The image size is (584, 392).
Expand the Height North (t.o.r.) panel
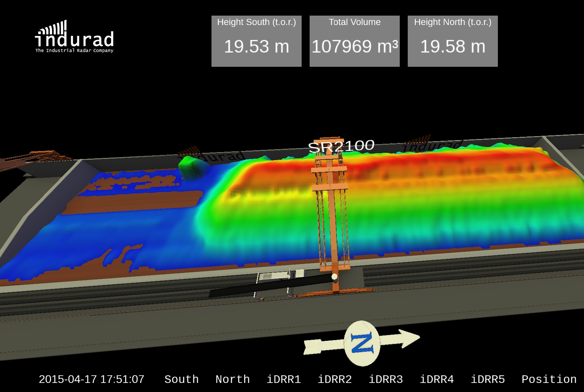(x=452, y=40)
